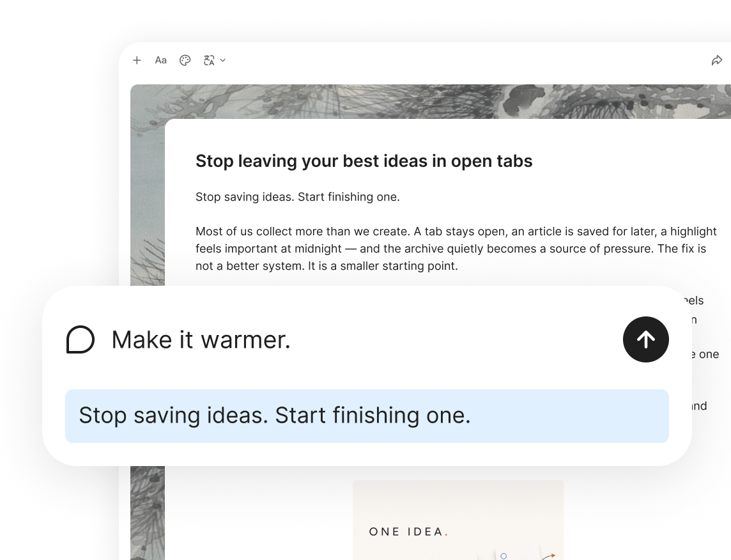Viewport: 731px width, 560px height.
Task: Click the chat bubble icon in prompt
Action: pos(80,339)
